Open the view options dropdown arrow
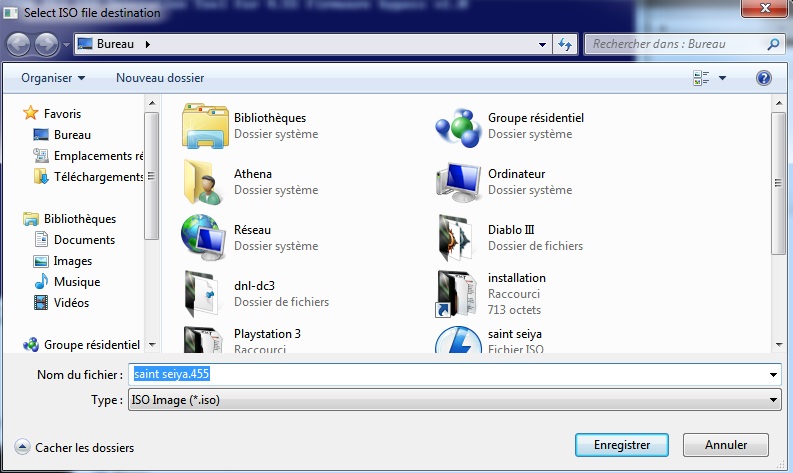The image size is (793, 473). pos(722,78)
